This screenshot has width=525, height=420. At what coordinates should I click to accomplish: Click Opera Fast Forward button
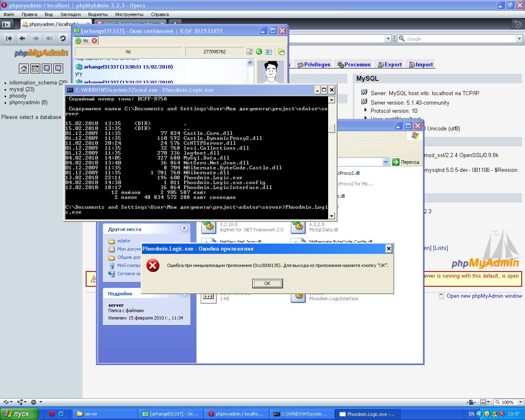pyautogui.click(x=49, y=39)
